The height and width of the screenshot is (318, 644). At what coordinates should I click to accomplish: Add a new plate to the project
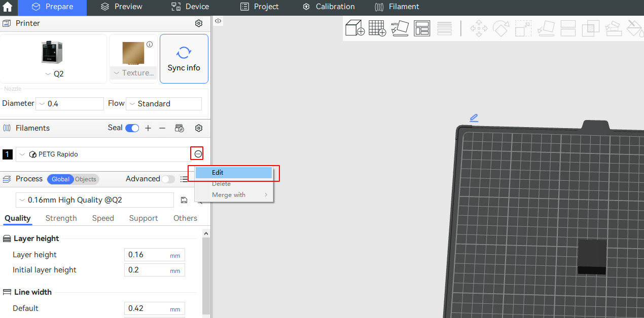377,28
